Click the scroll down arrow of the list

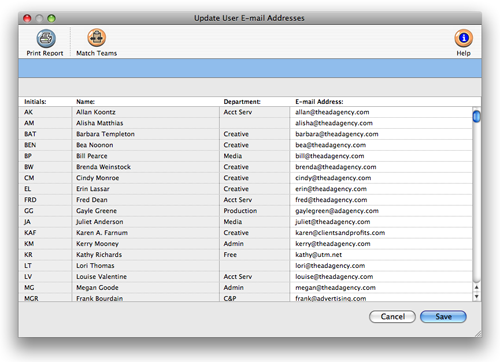click(477, 296)
